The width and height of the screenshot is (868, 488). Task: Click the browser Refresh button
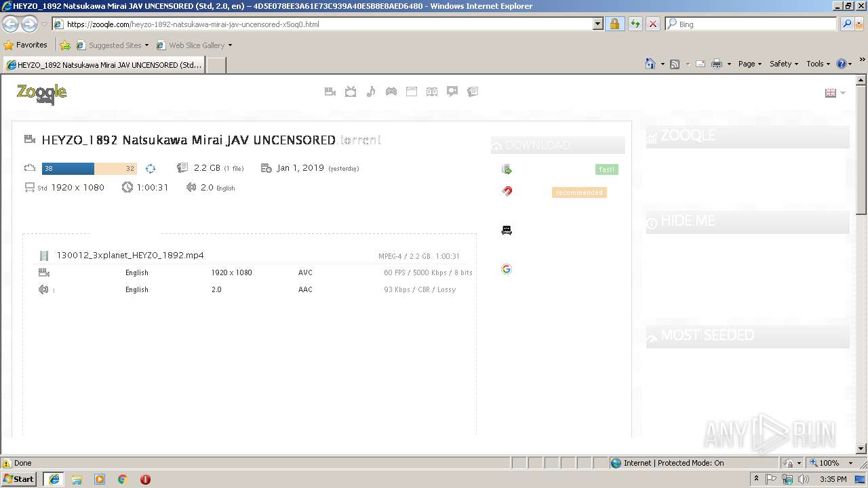pos(635,24)
